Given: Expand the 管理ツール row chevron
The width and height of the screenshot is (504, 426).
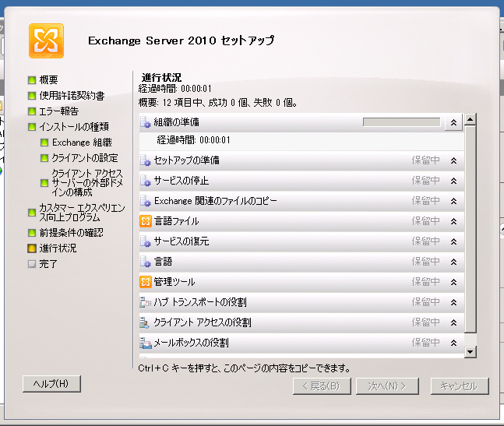Looking at the screenshot, I should (x=453, y=282).
